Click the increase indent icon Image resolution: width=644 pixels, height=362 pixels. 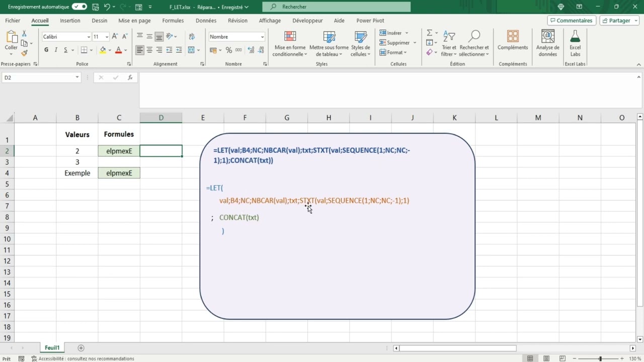pyautogui.click(x=179, y=50)
